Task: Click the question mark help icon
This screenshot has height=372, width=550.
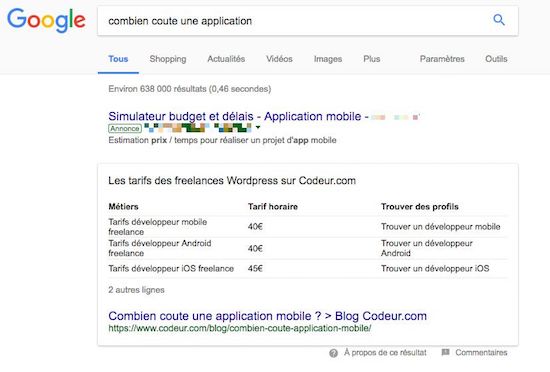Action: (x=334, y=353)
